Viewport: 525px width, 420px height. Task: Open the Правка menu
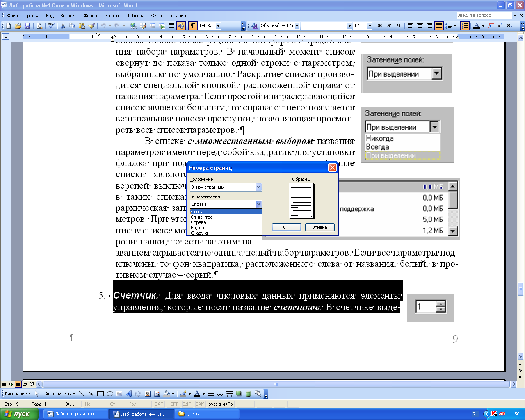[32, 16]
